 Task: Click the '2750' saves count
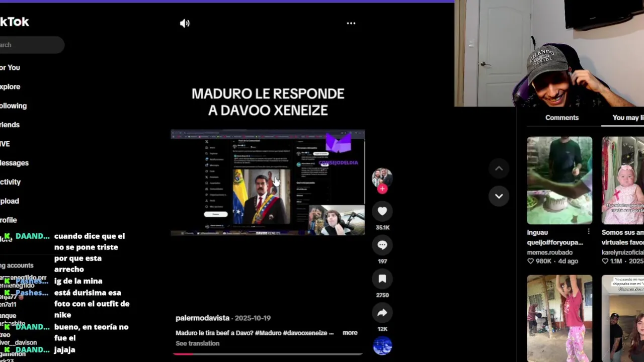(382, 295)
